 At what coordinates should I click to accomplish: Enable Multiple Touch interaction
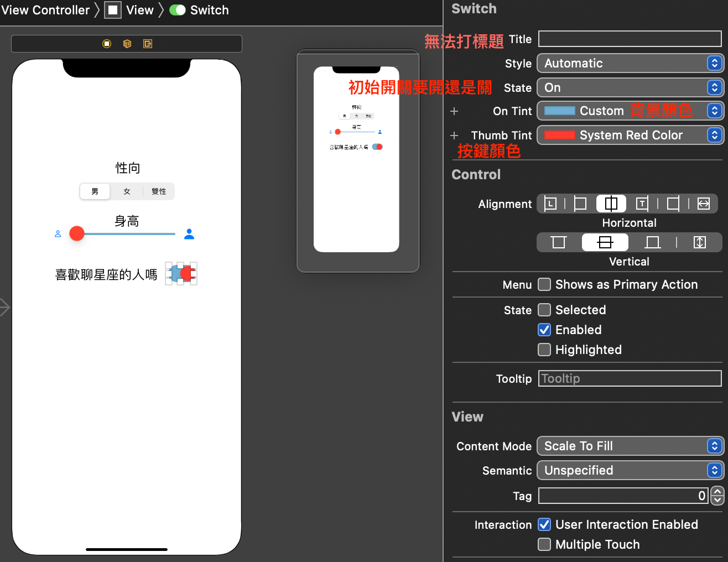pyautogui.click(x=544, y=544)
